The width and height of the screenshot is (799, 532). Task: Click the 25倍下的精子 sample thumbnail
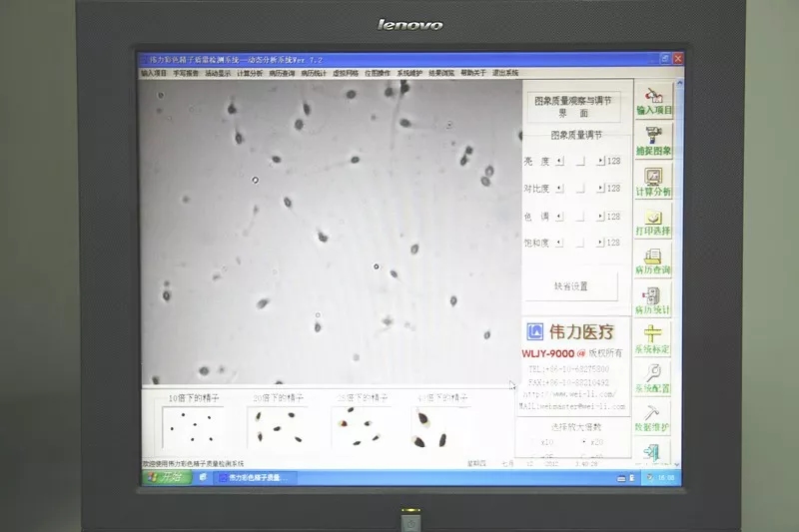(362, 427)
